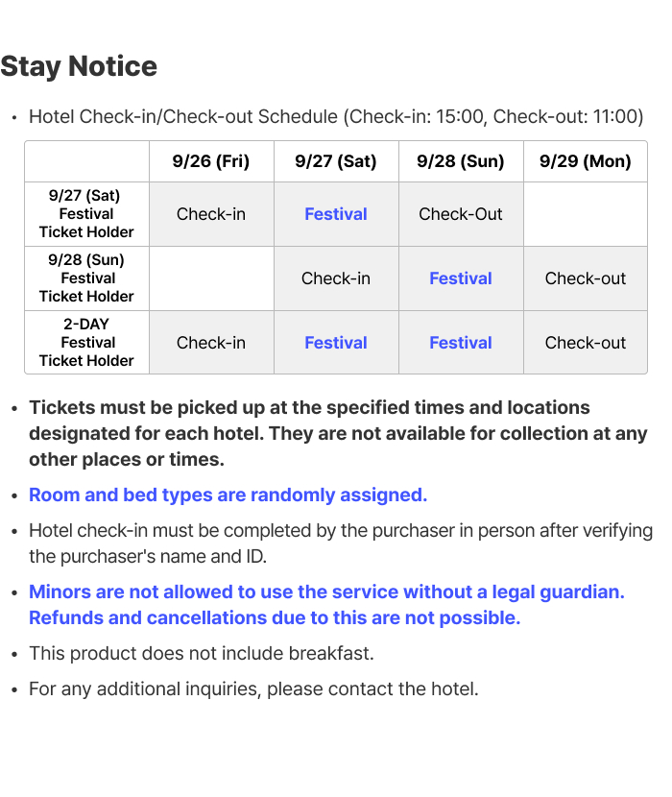The image size is (672, 797).
Task: Click the 9/28 (Sun) Festival Ticket Holder row label
Action: tap(86, 278)
